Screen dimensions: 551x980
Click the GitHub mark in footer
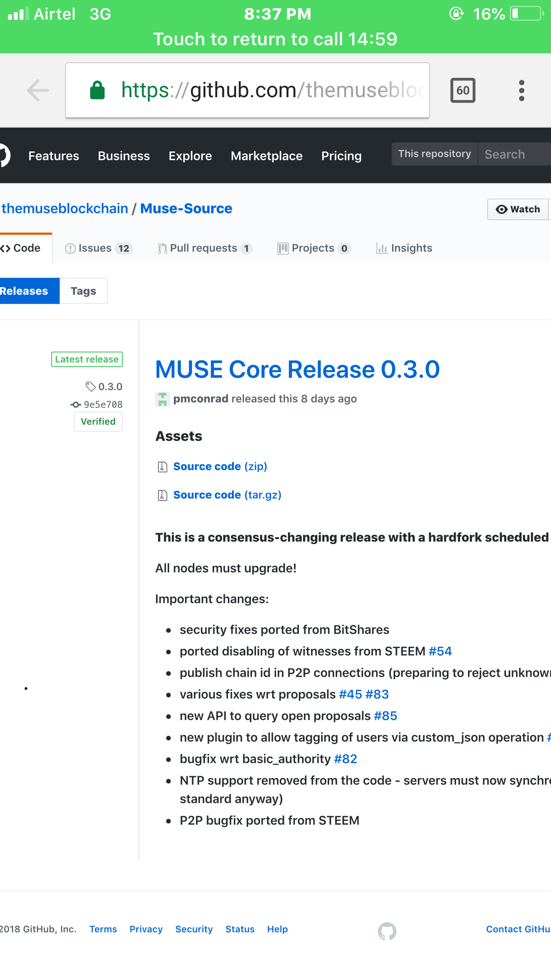tap(387, 931)
